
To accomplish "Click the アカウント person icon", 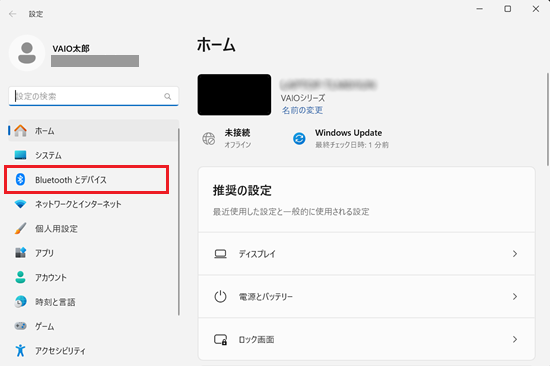I will [20, 277].
